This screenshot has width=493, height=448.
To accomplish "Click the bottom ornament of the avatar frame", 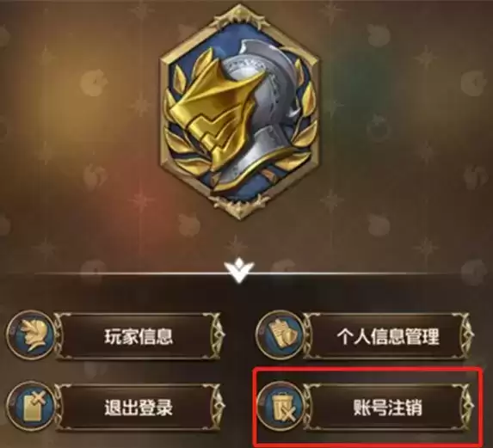I will [x=240, y=206].
